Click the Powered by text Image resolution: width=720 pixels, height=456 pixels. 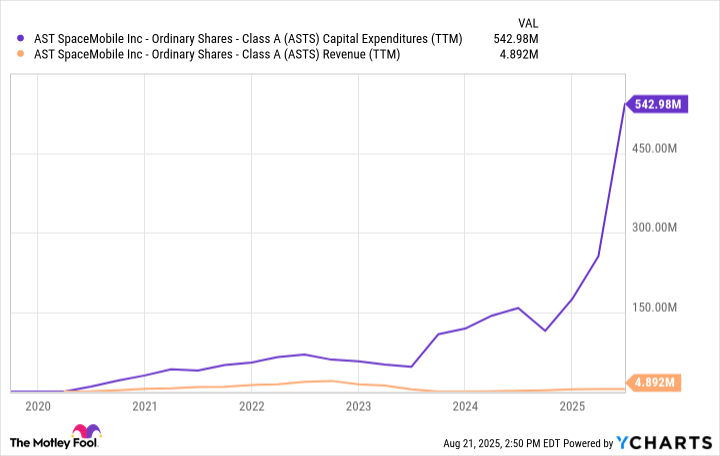[588, 443]
